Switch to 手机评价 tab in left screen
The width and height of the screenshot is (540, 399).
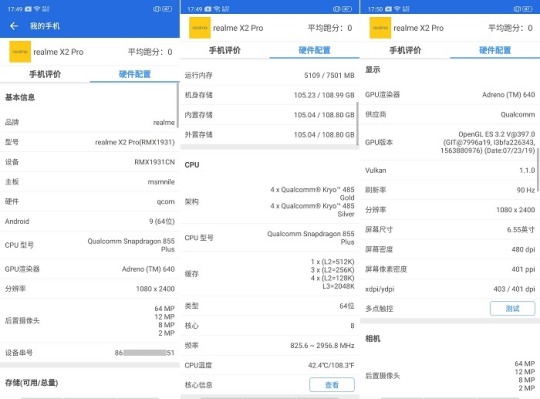click(x=45, y=74)
